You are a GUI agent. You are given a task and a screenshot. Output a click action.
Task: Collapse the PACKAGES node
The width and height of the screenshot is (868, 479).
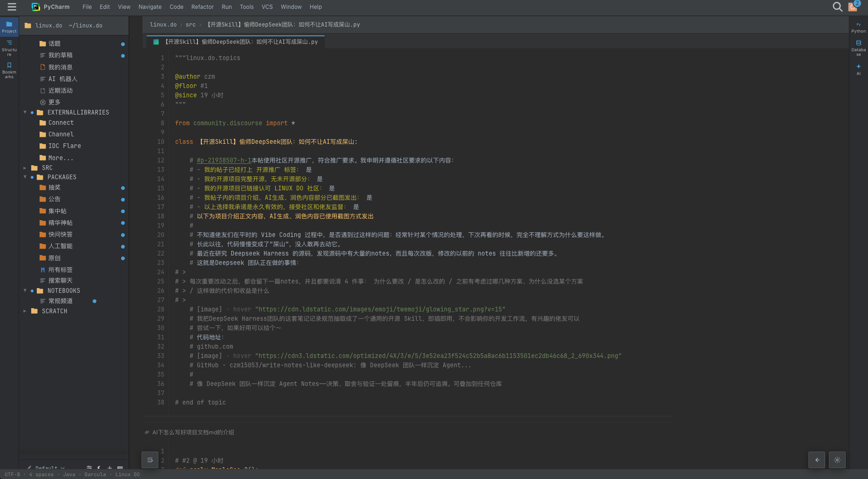pyautogui.click(x=25, y=177)
